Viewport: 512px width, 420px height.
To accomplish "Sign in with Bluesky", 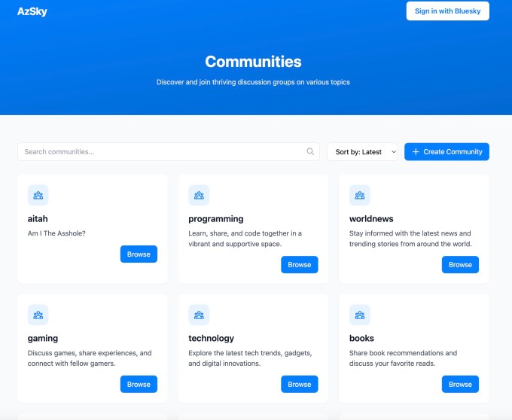I will 448,11.
